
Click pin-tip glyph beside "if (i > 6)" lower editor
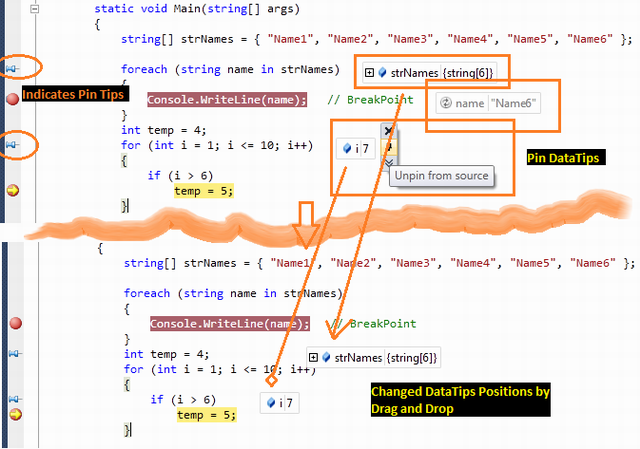[x=15, y=399]
